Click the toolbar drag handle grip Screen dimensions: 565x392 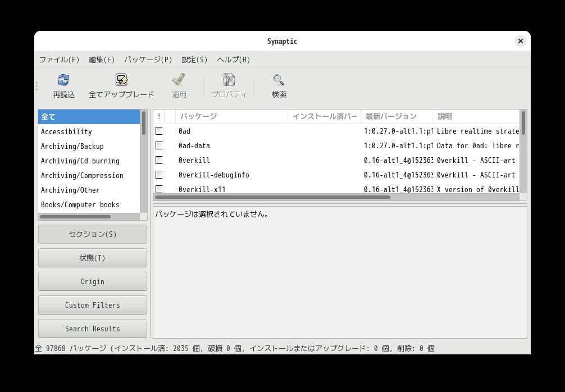(37, 86)
